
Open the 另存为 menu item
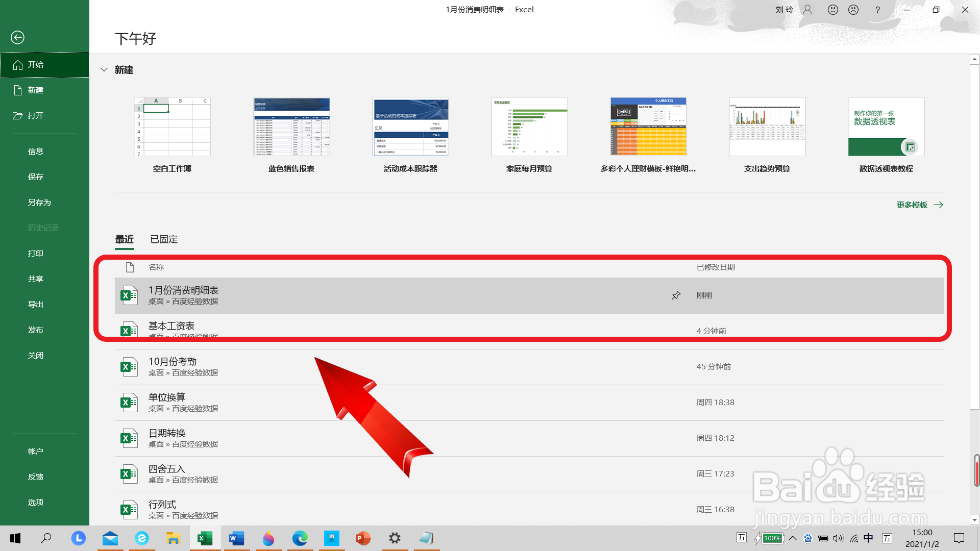click(x=39, y=203)
